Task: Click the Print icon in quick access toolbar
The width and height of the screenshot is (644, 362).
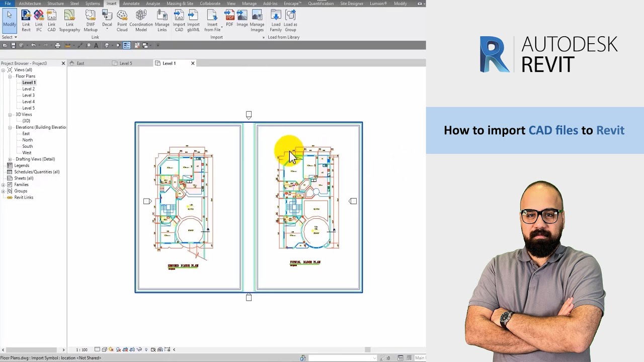Action: (x=57, y=45)
